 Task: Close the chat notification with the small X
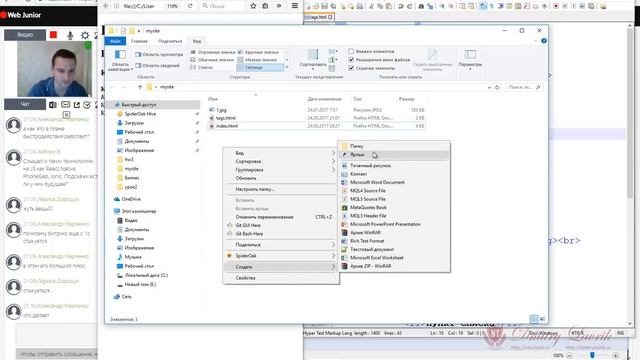(x=66, y=115)
